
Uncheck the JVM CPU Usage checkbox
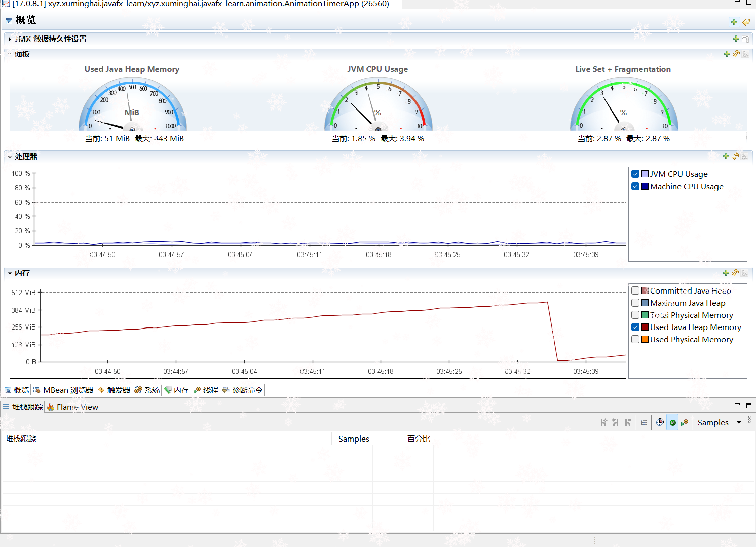635,174
